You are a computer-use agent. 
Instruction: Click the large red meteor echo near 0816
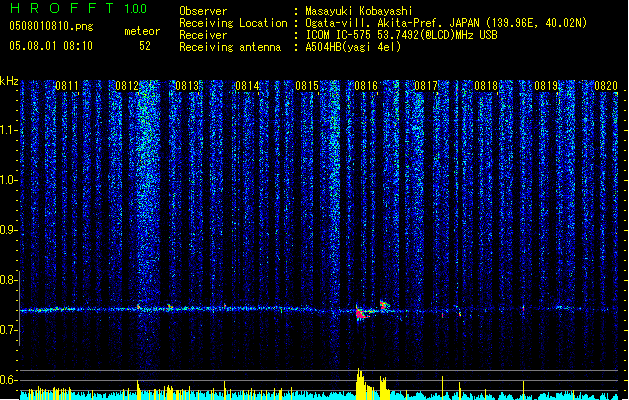[x=363, y=313]
